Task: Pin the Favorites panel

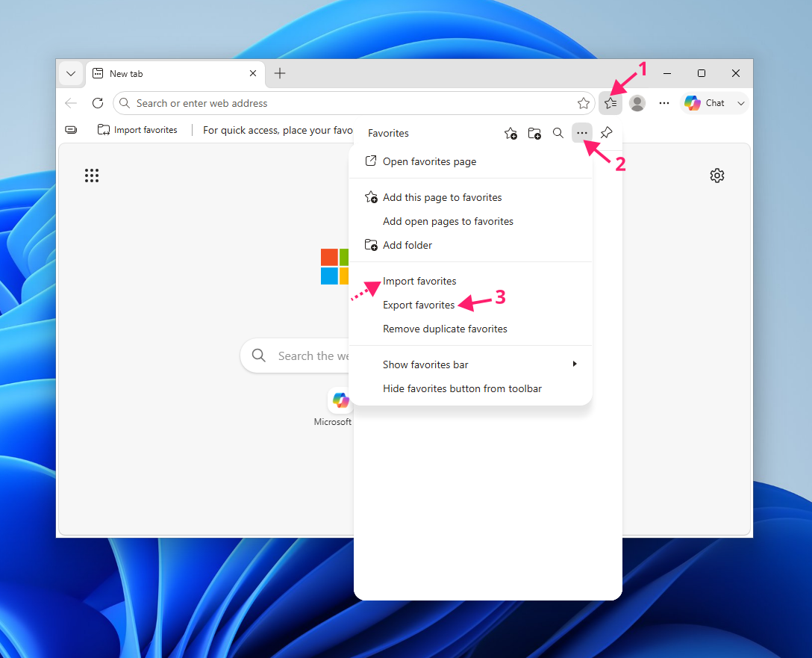Action: point(607,133)
